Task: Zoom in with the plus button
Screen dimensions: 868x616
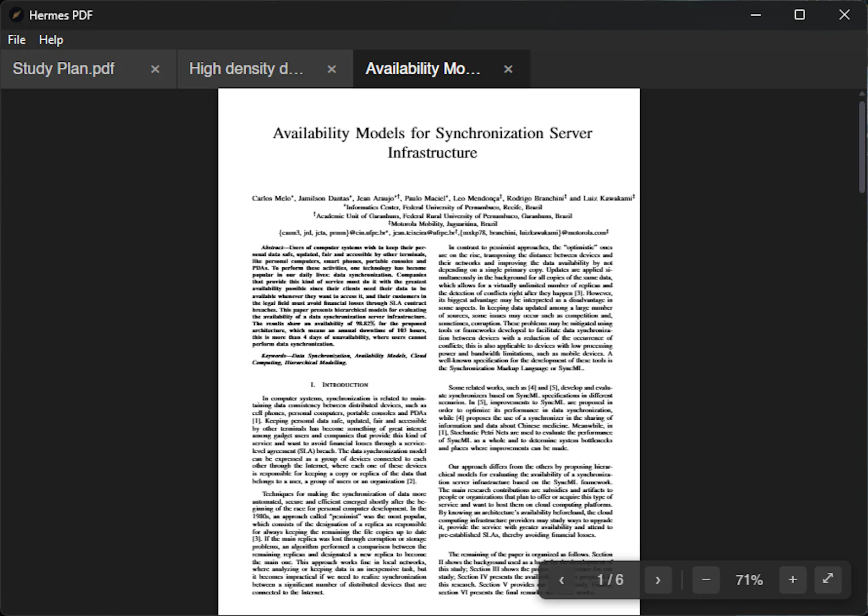Action: click(793, 580)
